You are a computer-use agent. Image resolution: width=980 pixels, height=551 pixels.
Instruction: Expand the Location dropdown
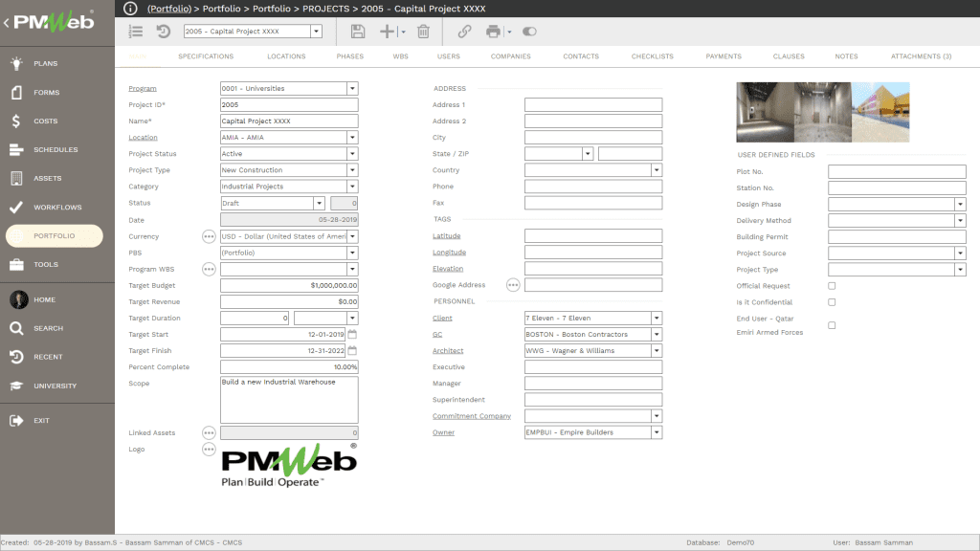click(x=352, y=138)
